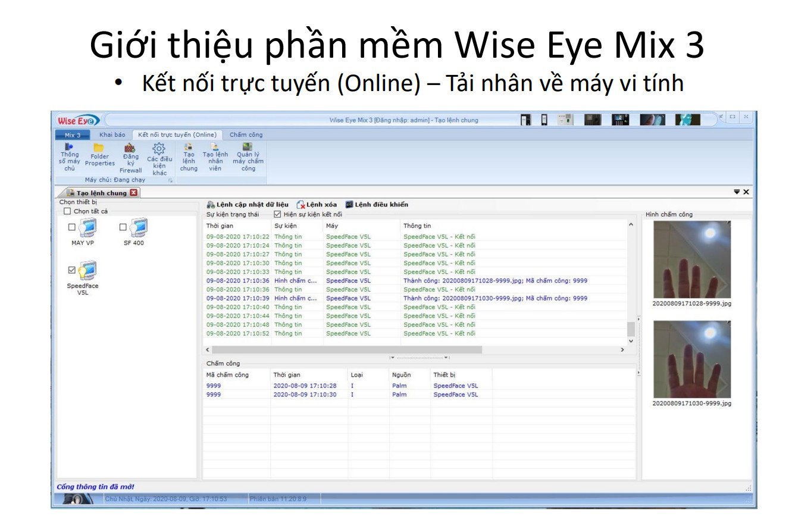Click Phiên bản 11.20.8.9 in status bar
The height and width of the screenshot is (532, 792).
coord(278,499)
